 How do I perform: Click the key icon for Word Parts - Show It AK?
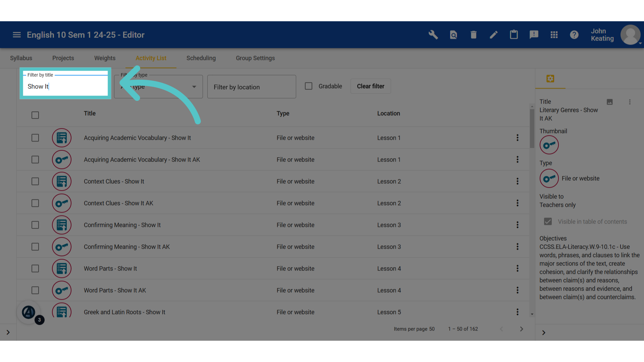[62, 290]
